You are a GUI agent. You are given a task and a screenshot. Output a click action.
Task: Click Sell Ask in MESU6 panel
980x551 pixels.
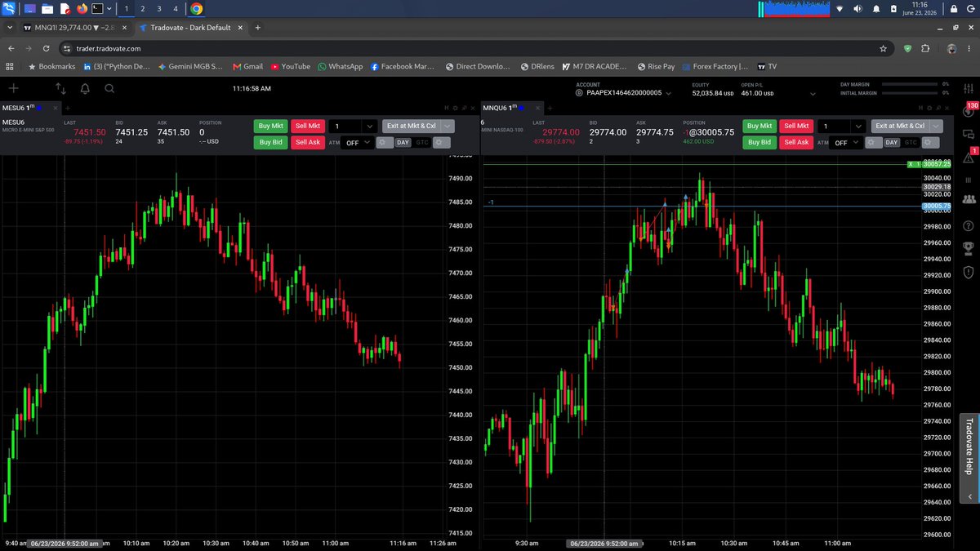(308, 142)
